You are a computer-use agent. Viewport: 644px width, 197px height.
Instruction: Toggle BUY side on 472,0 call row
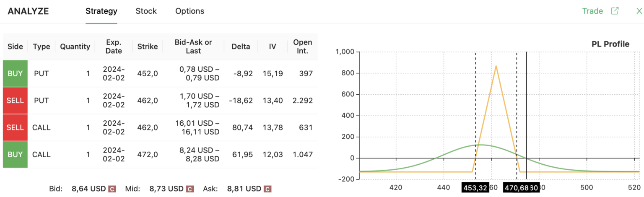click(x=15, y=154)
